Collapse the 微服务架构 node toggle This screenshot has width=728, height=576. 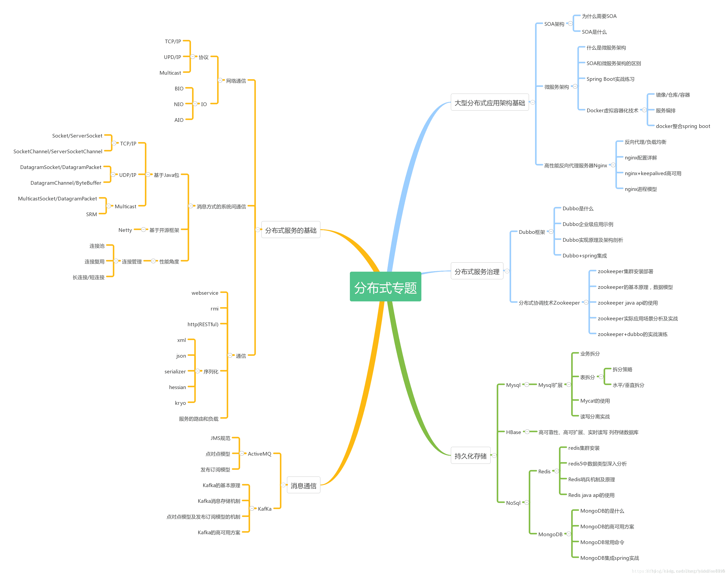575,87
